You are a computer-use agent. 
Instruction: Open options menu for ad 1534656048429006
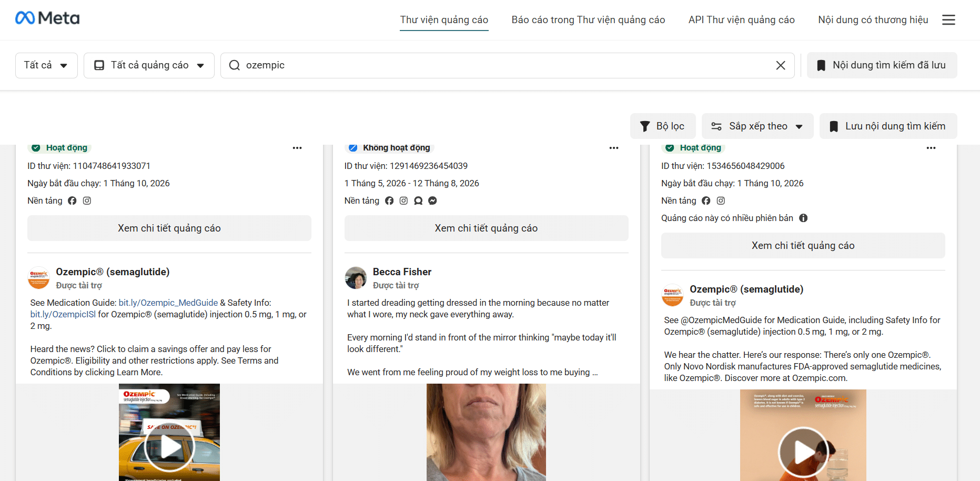(x=931, y=148)
